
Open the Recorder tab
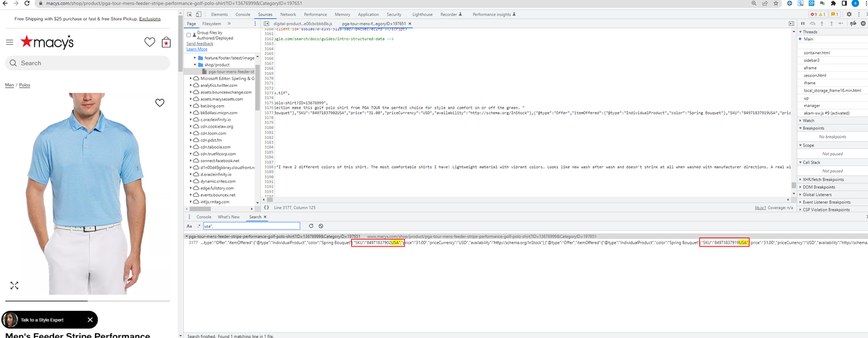tap(451, 14)
